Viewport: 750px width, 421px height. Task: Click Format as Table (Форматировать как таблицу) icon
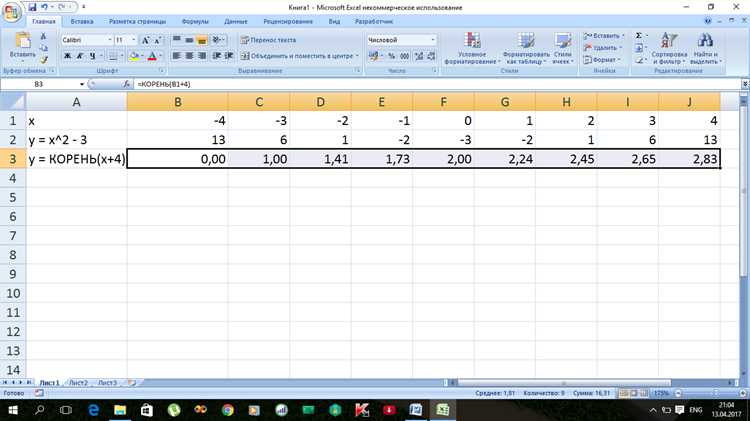point(526,40)
